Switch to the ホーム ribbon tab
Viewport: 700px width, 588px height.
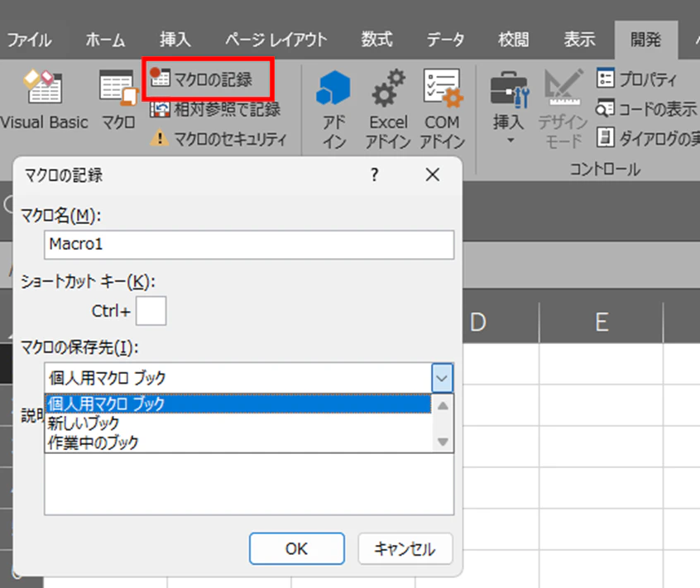pyautogui.click(x=105, y=40)
